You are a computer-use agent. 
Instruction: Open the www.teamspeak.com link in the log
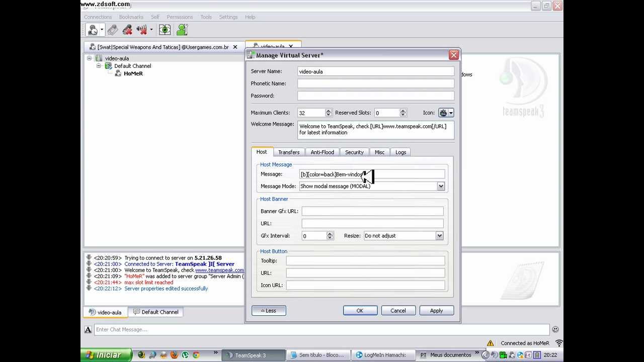click(x=219, y=270)
